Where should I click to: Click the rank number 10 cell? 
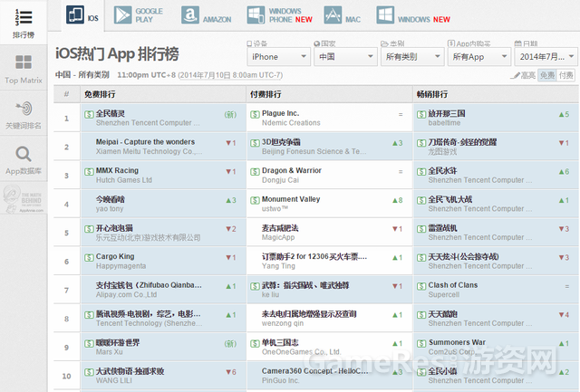point(66,376)
